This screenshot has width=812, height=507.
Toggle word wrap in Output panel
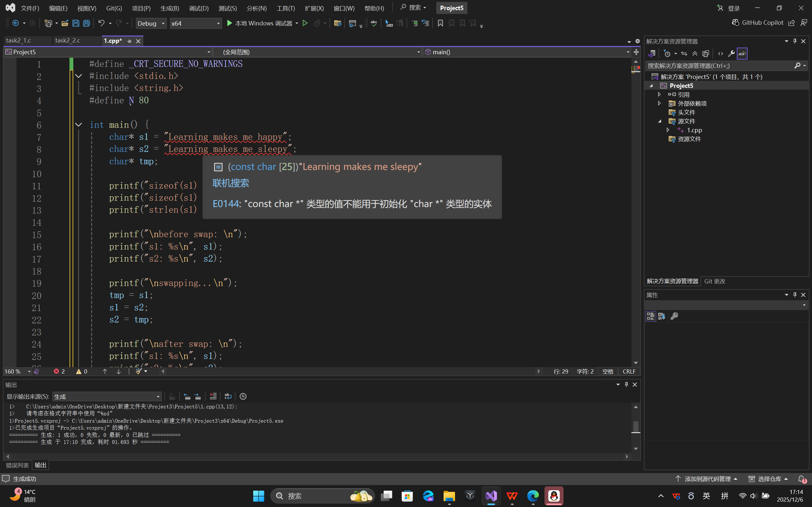pos(228,396)
